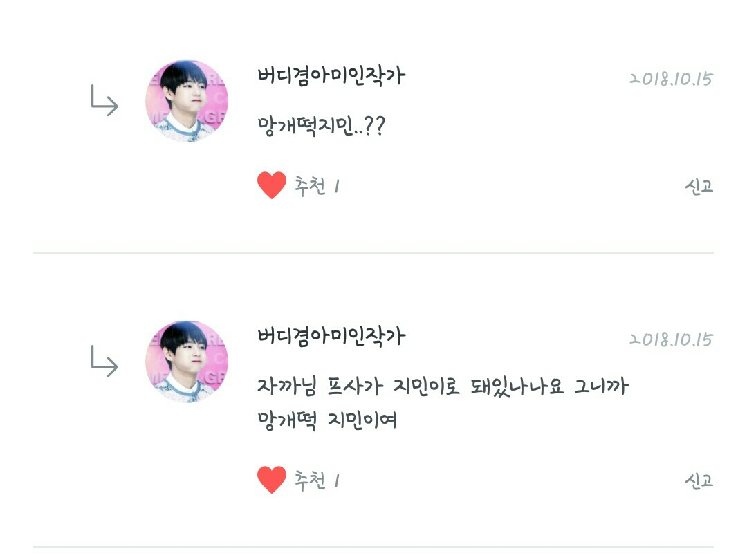
Task: Select the comment text '망개떡지민..??'
Action: coord(321,127)
